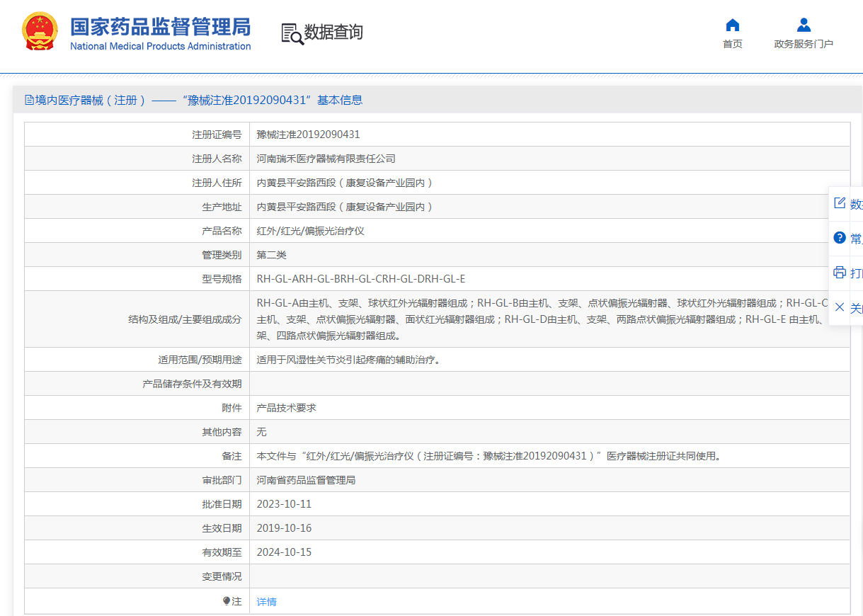863x616 pixels.
Task: Click the 其他内容 value 无
Action: click(x=261, y=432)
